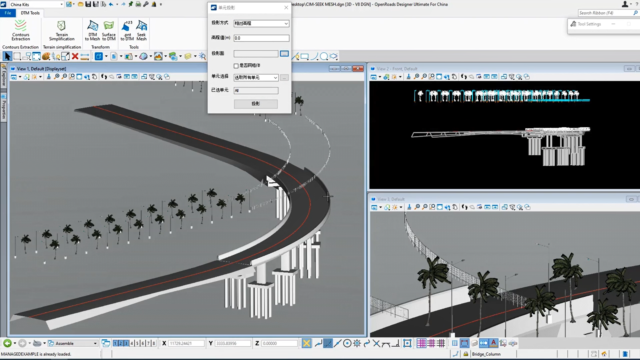The image size is (640, 360).
Task: Click the Fit View icon in the View 3 toolbar
Action: click(x=440, y=207)
